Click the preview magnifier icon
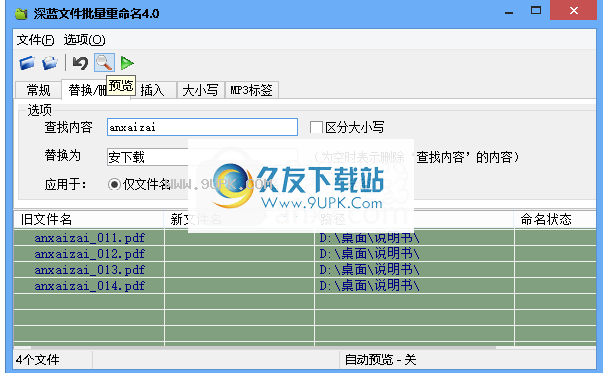 coord(104,63)
